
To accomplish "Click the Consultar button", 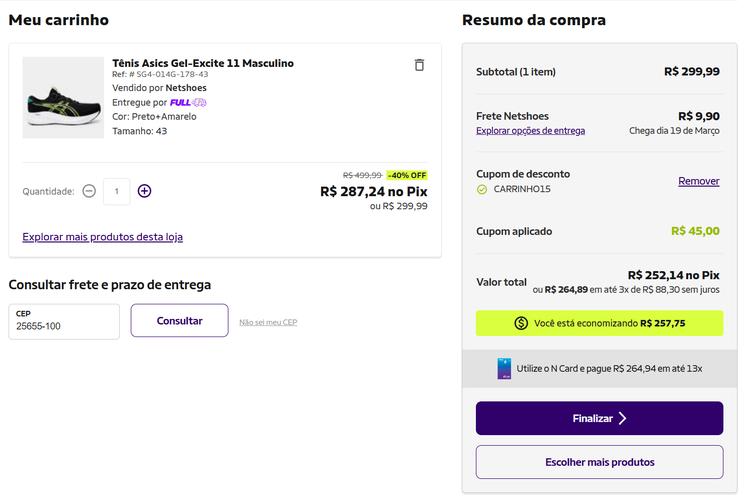I will (x=179, y=321).
